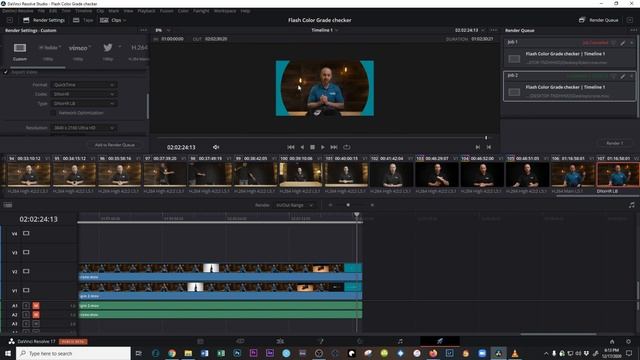Choose the Twitter render preset

tap(108, 48)
